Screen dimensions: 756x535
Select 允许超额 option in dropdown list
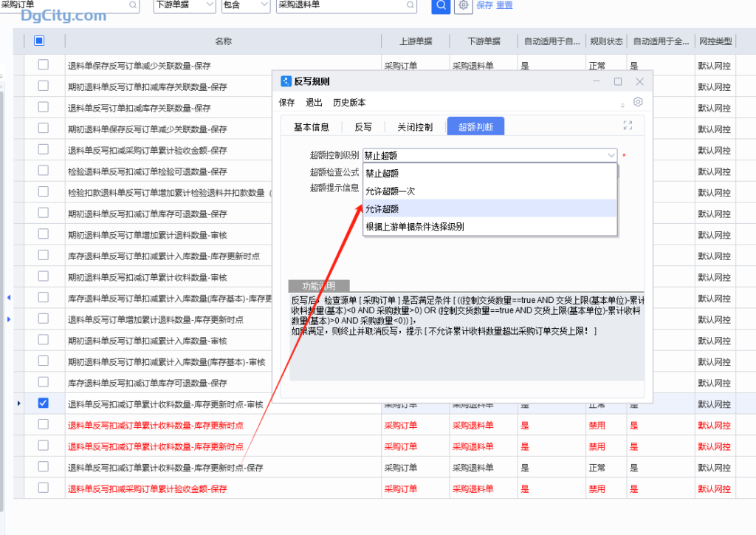coord(382,209)
